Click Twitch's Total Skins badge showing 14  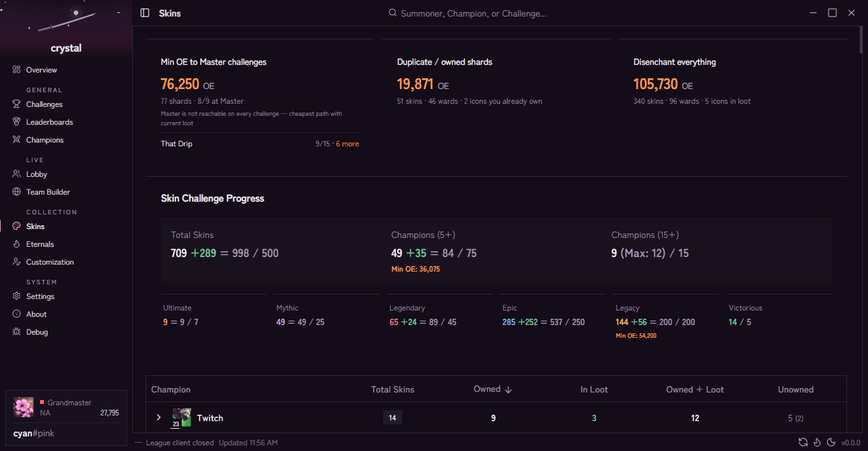pos(392,418)
